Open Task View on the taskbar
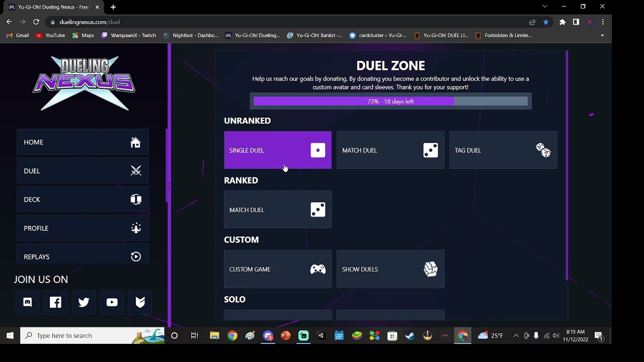 [x=195, y=336]
